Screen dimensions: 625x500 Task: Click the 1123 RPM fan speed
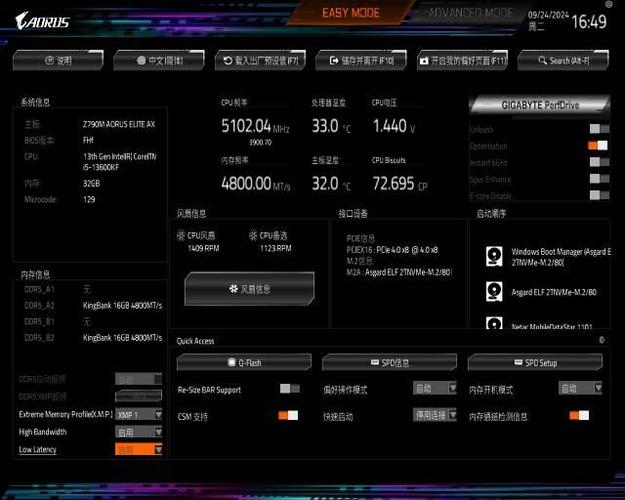[275, 248]
